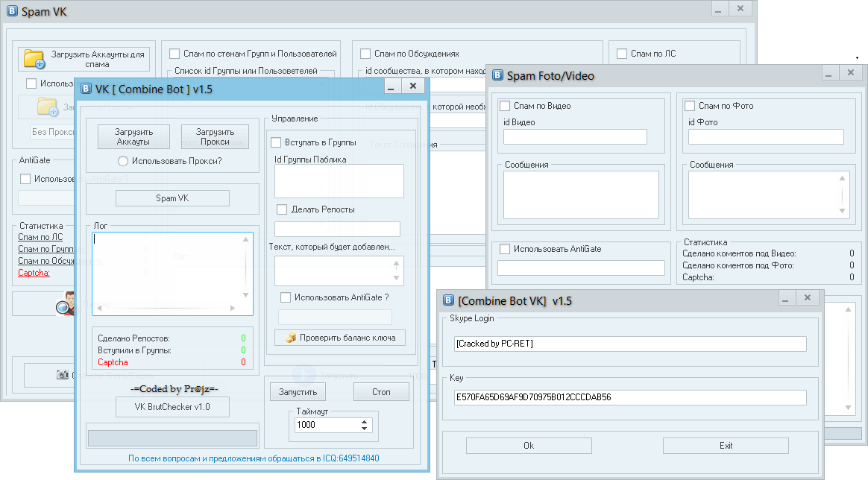Click the VK Combine Bot v1.5 title icon
The width and height of the screenshot is (868, 480).
point(87,89)
